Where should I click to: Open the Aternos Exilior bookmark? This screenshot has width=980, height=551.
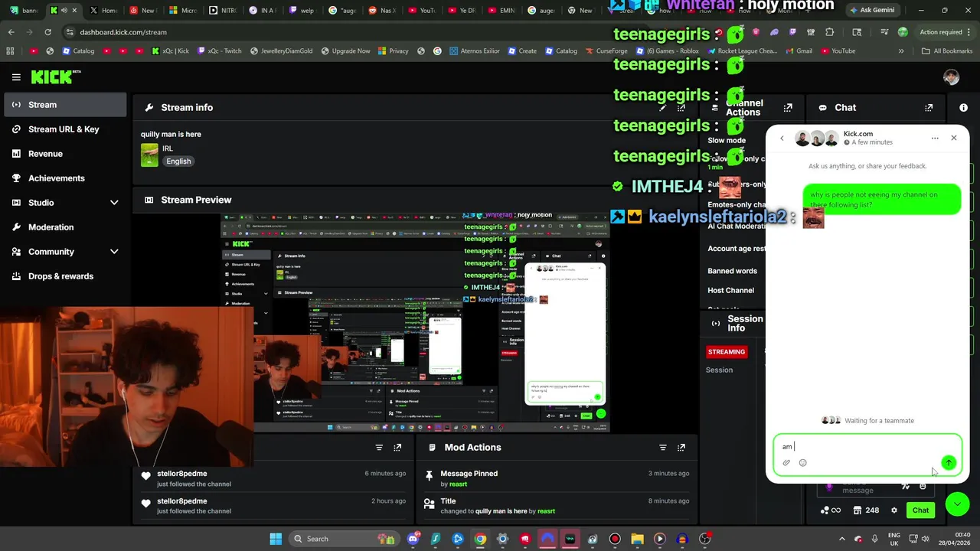pos(475,51)
